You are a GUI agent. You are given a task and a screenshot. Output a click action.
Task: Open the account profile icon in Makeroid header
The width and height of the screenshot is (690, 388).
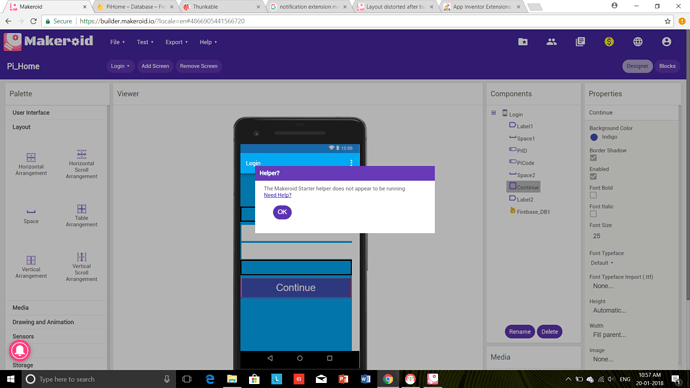click(667, 42)
